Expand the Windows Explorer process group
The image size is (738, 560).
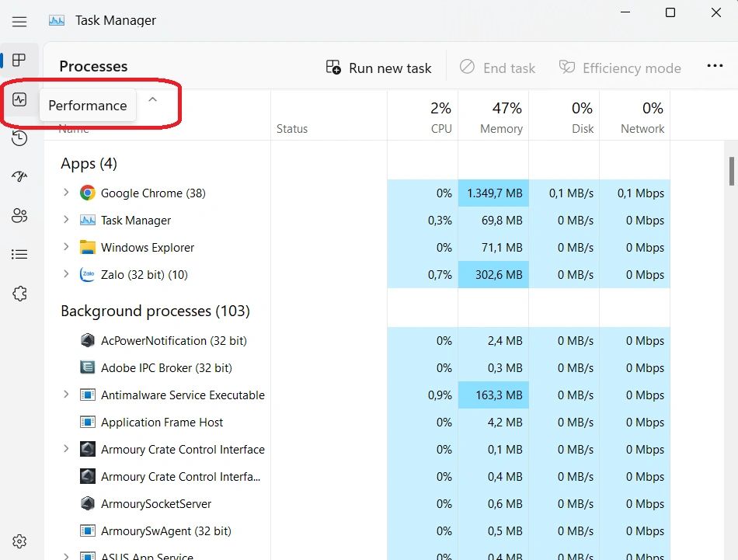coord(66,247)
